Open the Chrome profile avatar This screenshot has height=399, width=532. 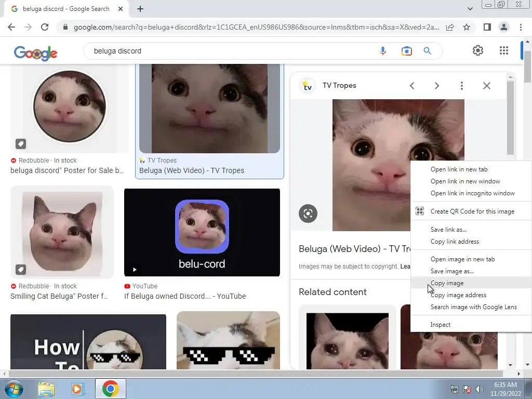pyautogui.click(x=504, y=27)
